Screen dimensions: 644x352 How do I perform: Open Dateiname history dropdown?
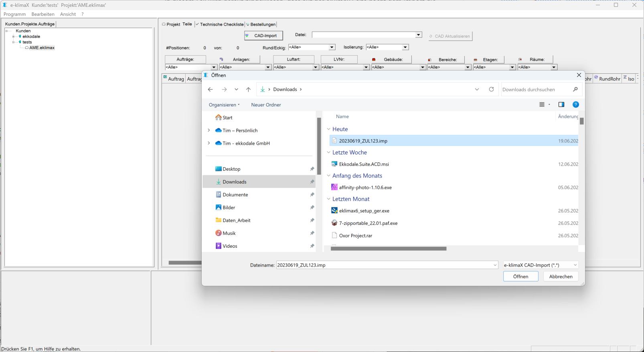coord(495,265)
